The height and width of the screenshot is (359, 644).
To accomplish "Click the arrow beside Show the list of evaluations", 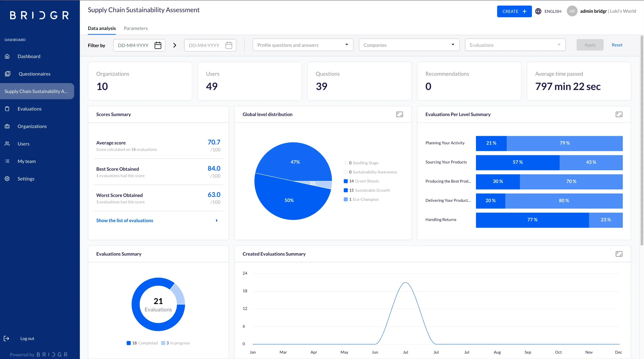I will (x=217, y=220).
